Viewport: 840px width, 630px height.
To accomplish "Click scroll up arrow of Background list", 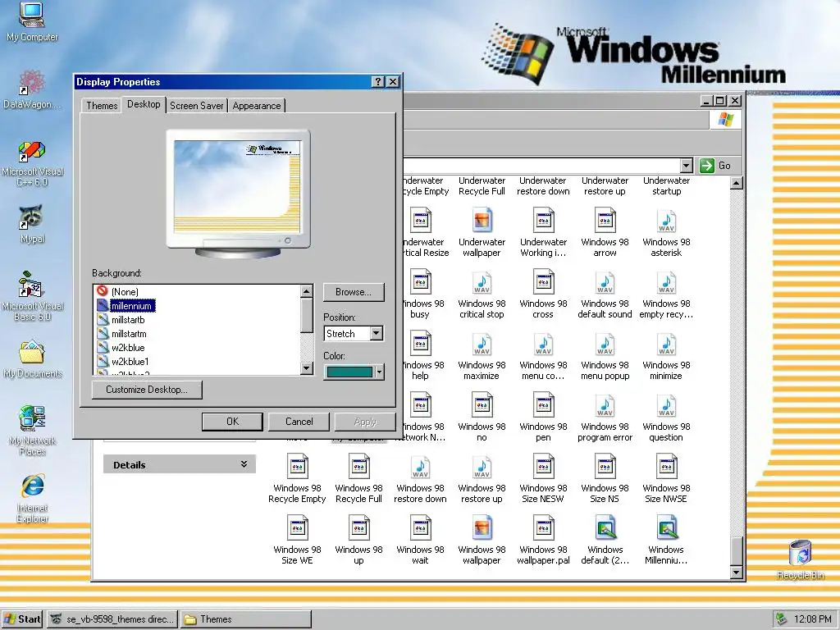I will pos(307,291).
